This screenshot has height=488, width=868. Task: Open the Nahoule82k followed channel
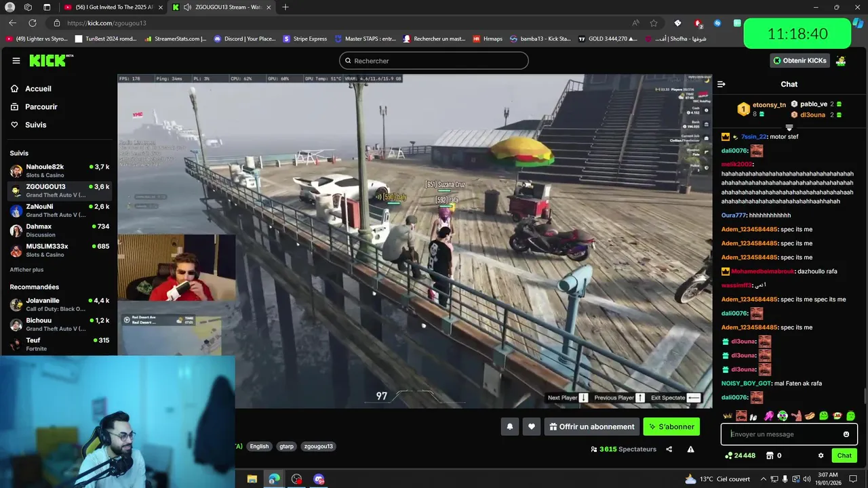(60, 170)
